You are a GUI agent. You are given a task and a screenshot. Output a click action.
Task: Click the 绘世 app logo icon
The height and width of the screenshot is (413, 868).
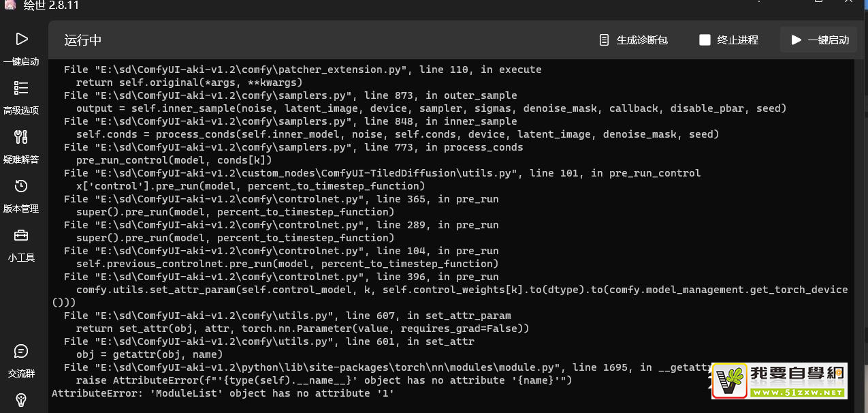[10, 5]
